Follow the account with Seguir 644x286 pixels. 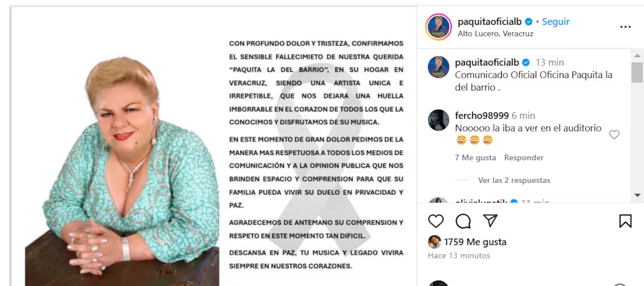[555, 22]
